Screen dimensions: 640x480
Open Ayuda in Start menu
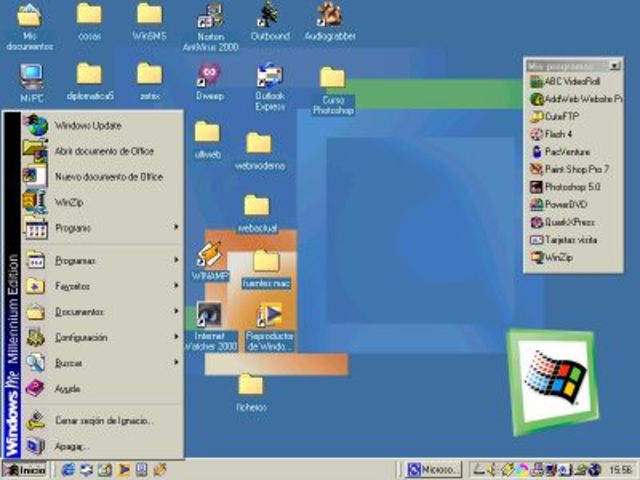(102, 389)
